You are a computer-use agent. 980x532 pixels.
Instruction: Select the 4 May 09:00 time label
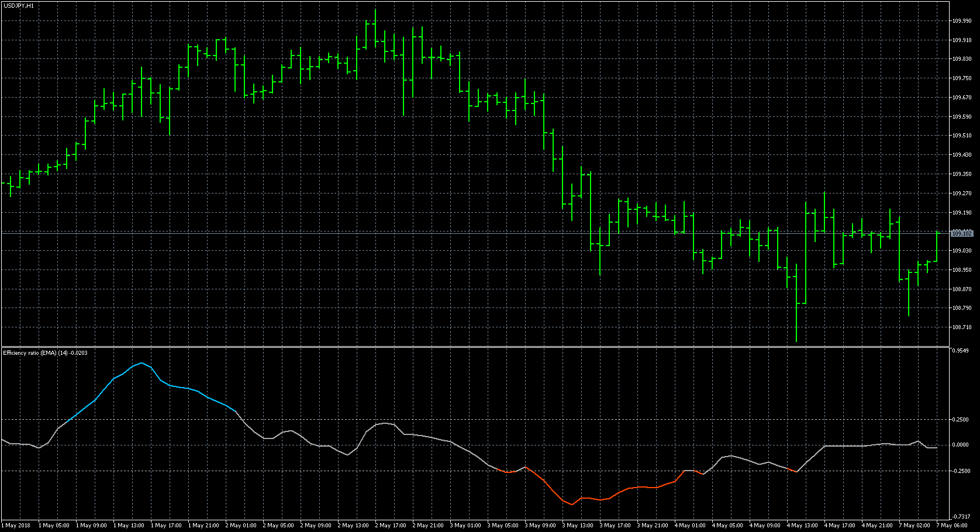click(765, 526)
